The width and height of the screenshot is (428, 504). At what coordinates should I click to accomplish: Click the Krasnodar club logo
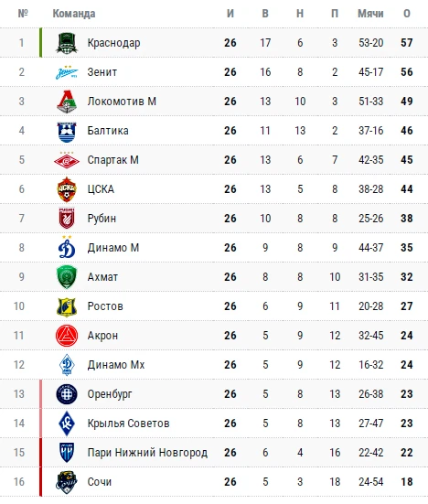point(67,43)
